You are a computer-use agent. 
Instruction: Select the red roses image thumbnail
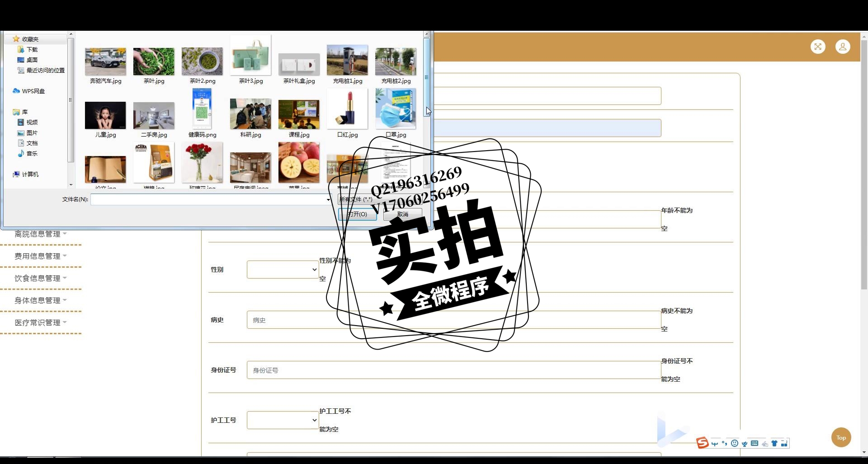[202, 163]
